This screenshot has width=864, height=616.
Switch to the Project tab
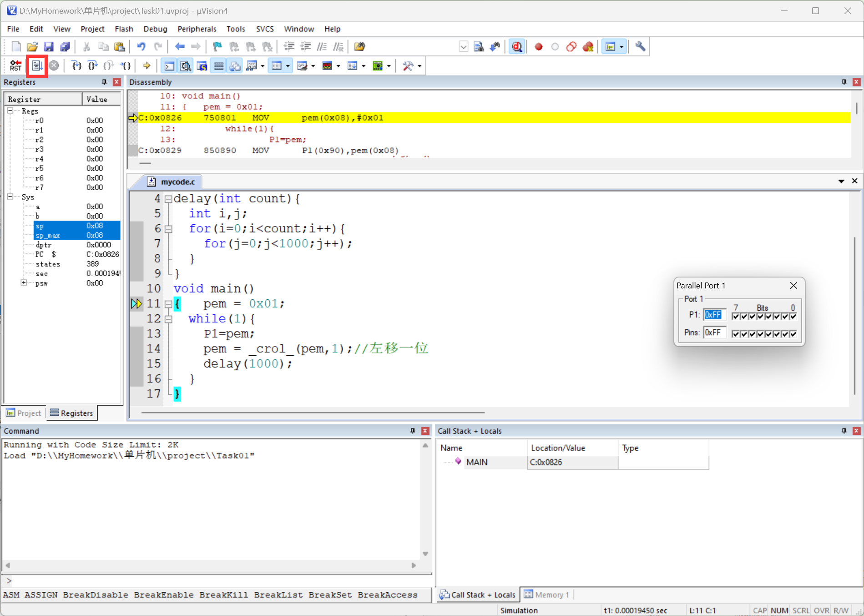(24, 413)
